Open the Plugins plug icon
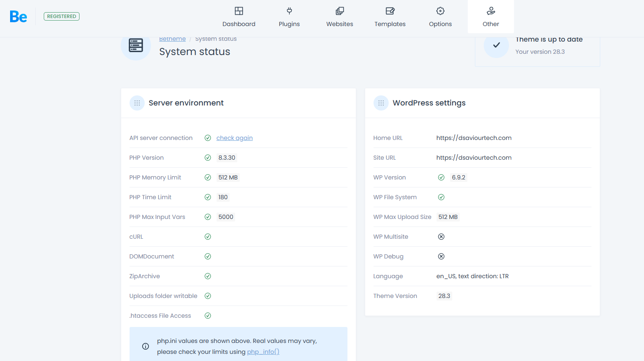The height and width of the screenshot is (361, 644). 289,11
